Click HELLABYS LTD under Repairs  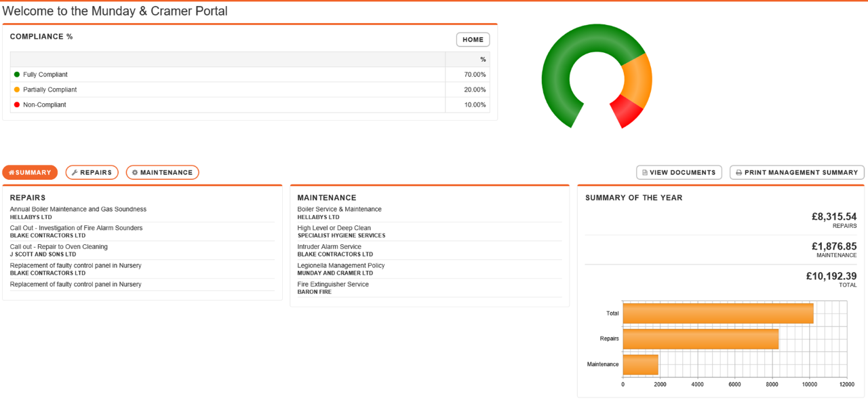pos(31,217)
